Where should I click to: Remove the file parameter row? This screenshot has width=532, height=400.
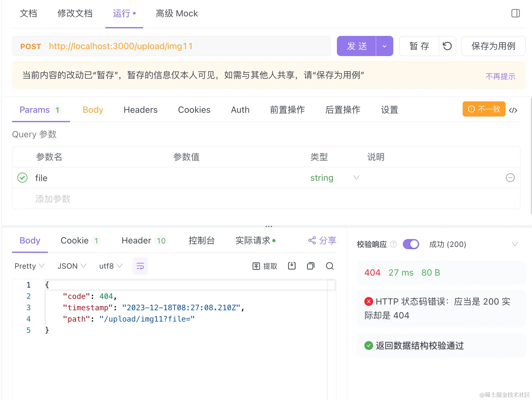point(510,178)
